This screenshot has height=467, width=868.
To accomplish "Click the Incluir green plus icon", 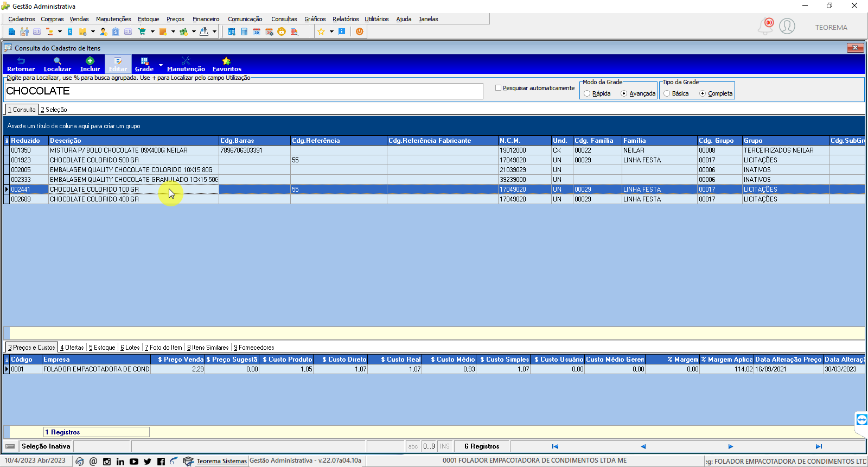I will click(x=90, y=61).
